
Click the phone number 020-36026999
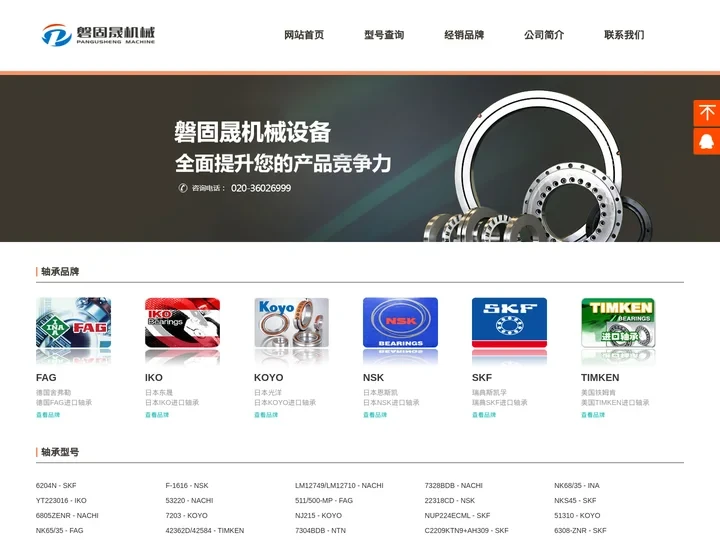click(261, 188)
